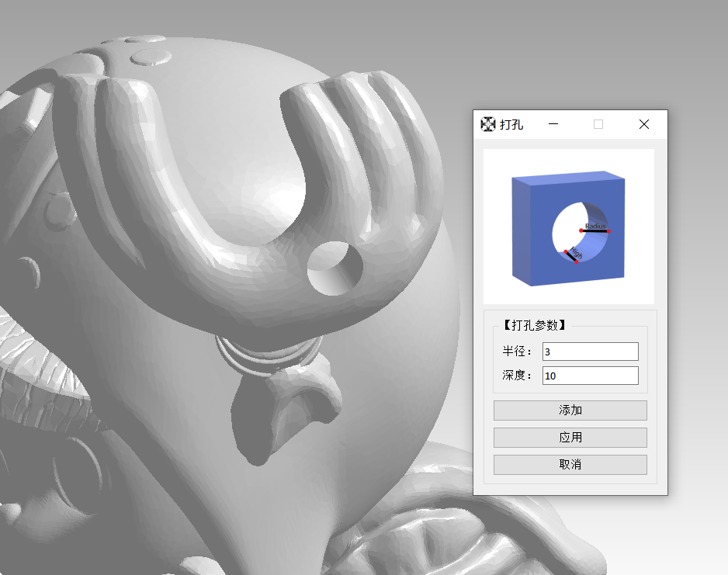Screen dimensions: 728x575
Task: Click the 打孔 dialog app icon
Action: tap(488, 124)
